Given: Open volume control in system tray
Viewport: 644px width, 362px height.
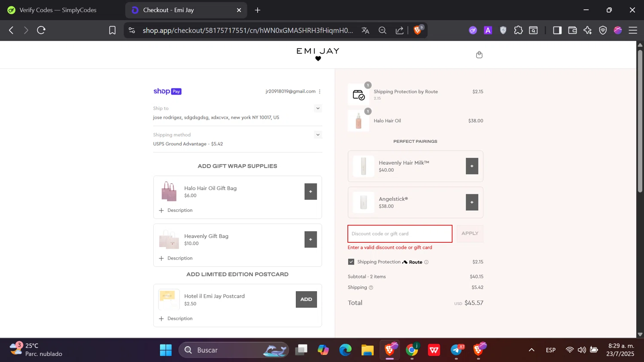Looking at the screenshot, I should point(582,350).
